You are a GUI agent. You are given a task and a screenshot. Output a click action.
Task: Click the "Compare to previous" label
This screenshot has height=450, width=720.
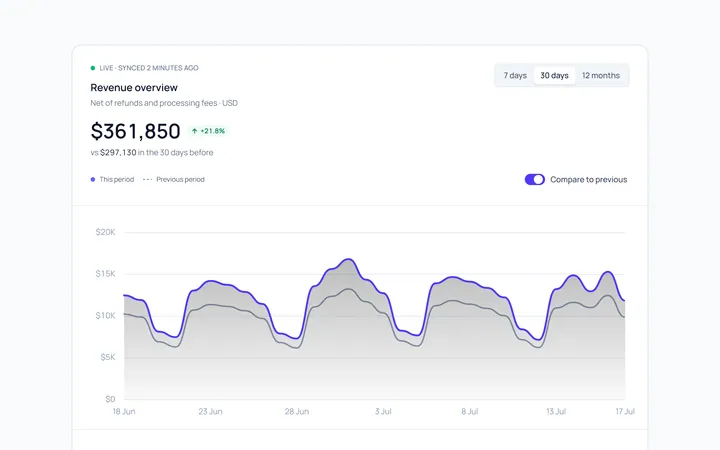pos(589,180)
